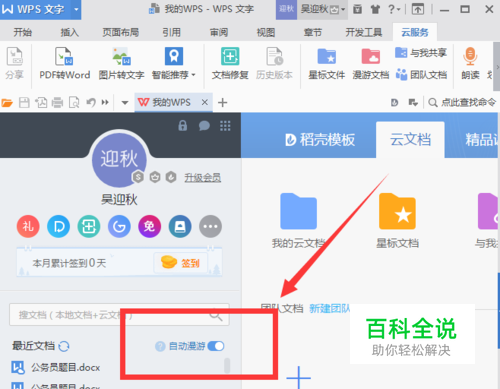This screenshot has width=500, height=389.
Task: Open the 引用 tab
Action: click(171, 32)
